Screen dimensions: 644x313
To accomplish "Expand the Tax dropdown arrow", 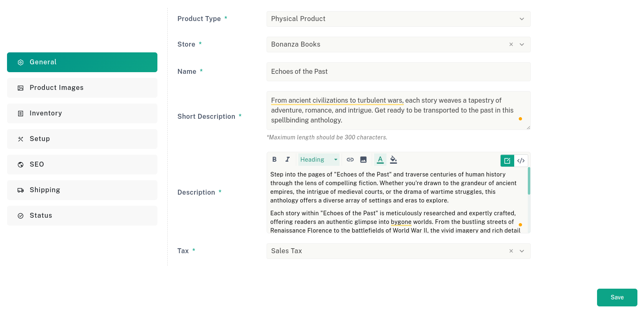I will click(522, 251).
